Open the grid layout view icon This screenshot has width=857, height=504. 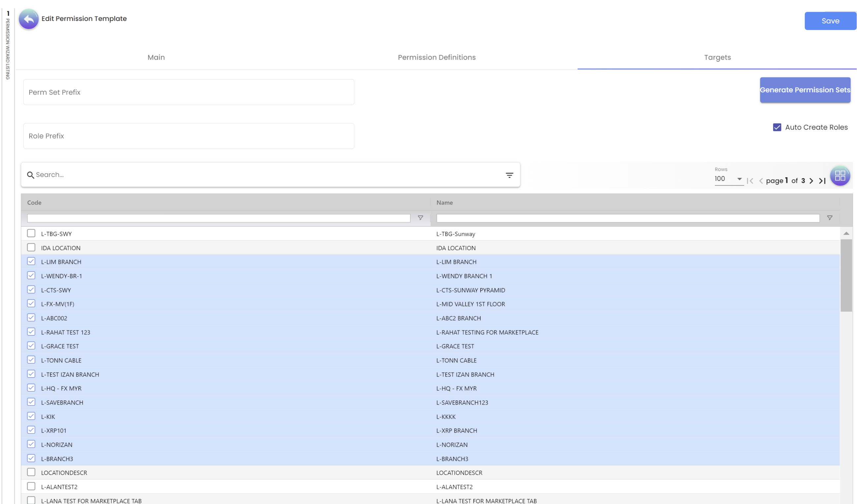tap(840, 176)
